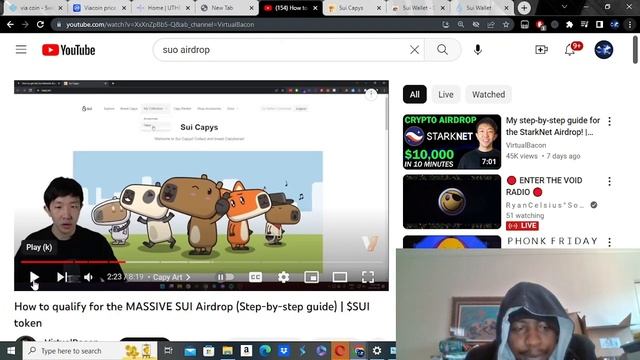Share this page from address bar
The width and height of the screenshot is (640, 360).
click(x=491, y=24)
